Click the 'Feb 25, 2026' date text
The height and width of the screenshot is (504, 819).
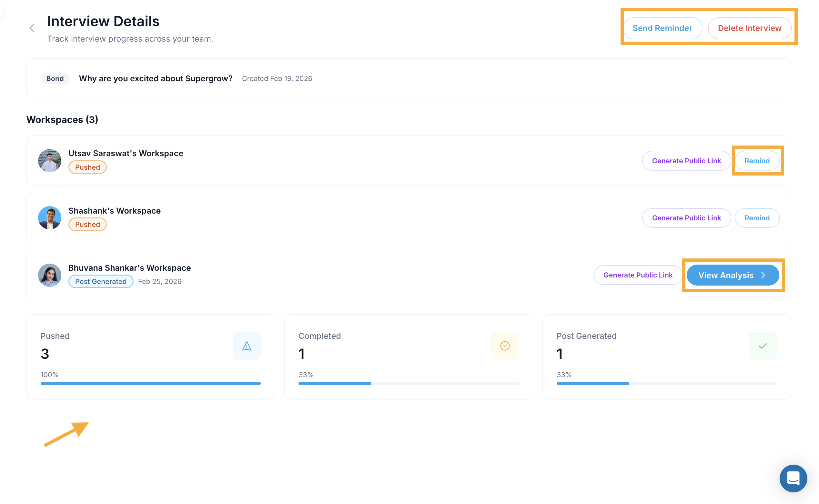[x=160, y=281]
